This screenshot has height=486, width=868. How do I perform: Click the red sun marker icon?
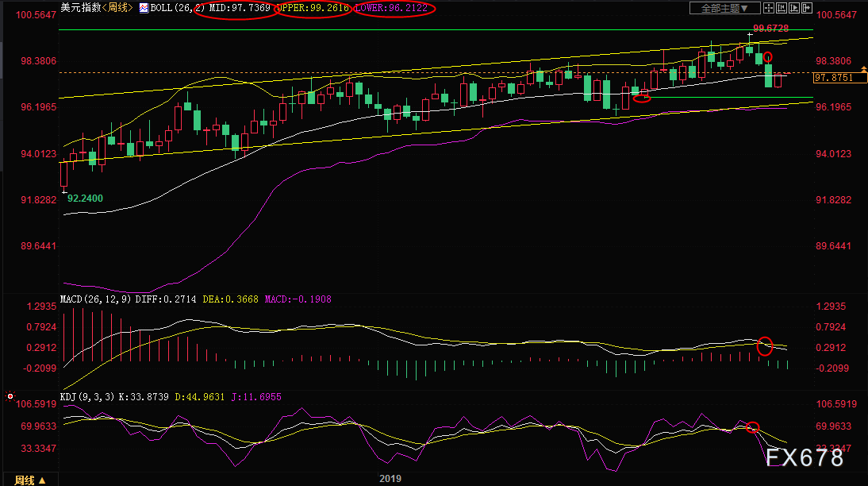(x=10, y=396)
